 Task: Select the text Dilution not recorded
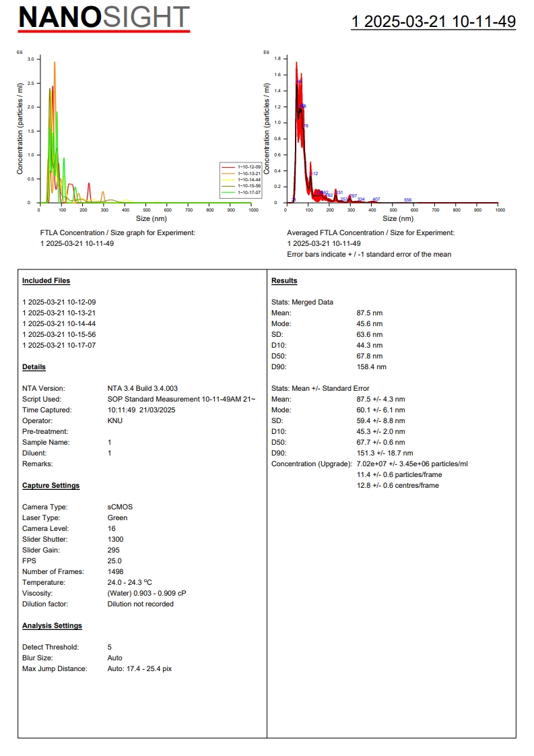140,604
